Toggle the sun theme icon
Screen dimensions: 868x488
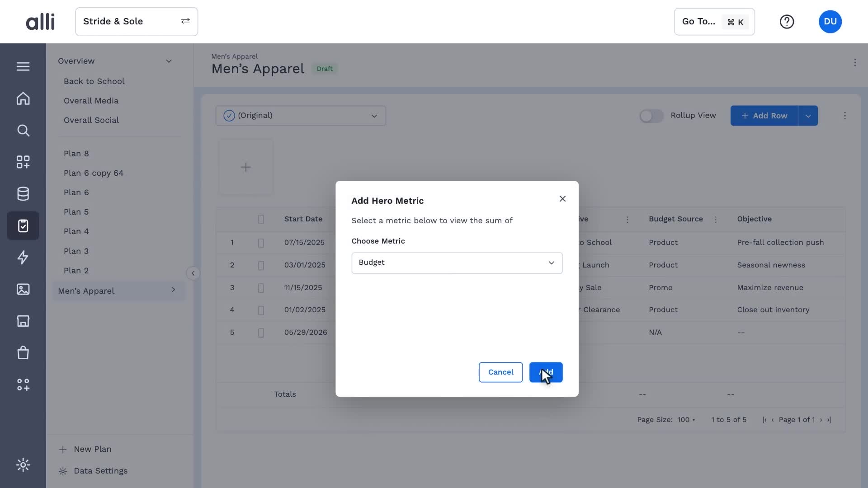pos(23,465)
